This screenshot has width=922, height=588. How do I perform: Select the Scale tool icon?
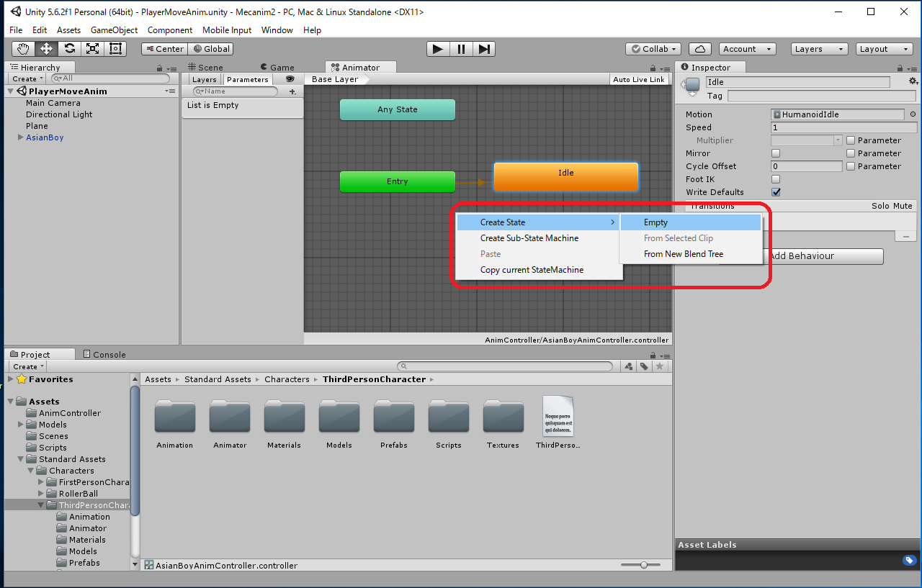(92, 49)
